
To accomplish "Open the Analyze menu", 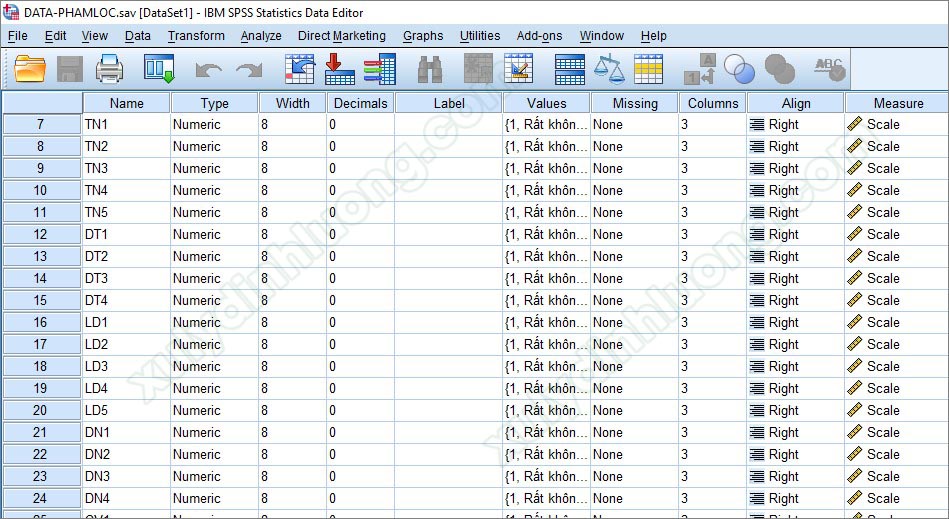I will [261, 36].
